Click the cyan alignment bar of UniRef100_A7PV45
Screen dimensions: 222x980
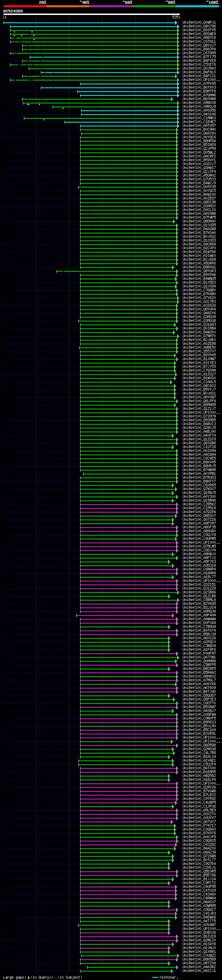[x=129, y=84]
